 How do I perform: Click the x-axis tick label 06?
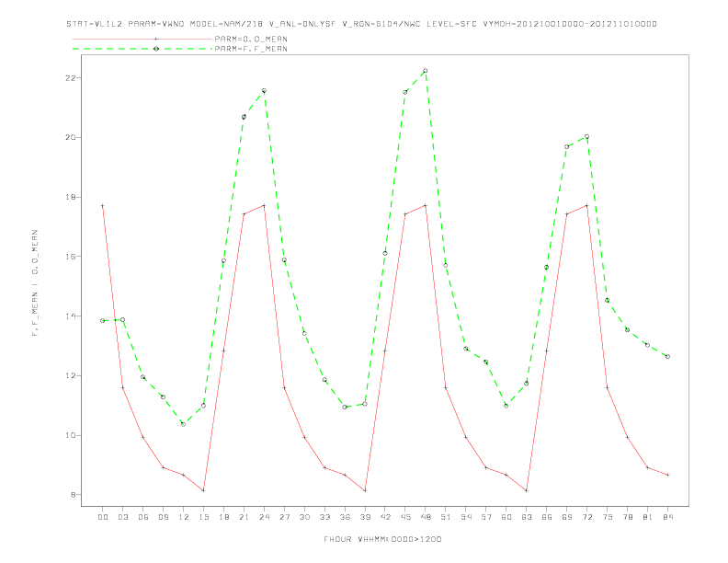pyautogui.click(x=143, y=517)
